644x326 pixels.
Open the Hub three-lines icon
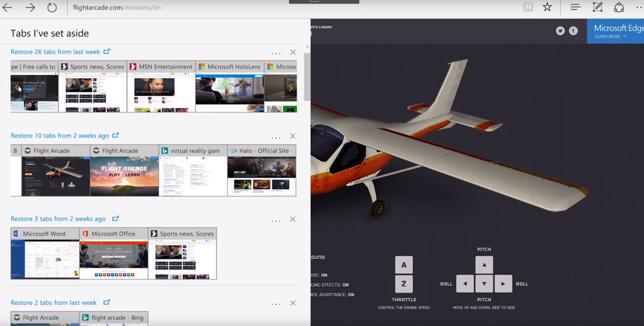(x=575, y=7)
